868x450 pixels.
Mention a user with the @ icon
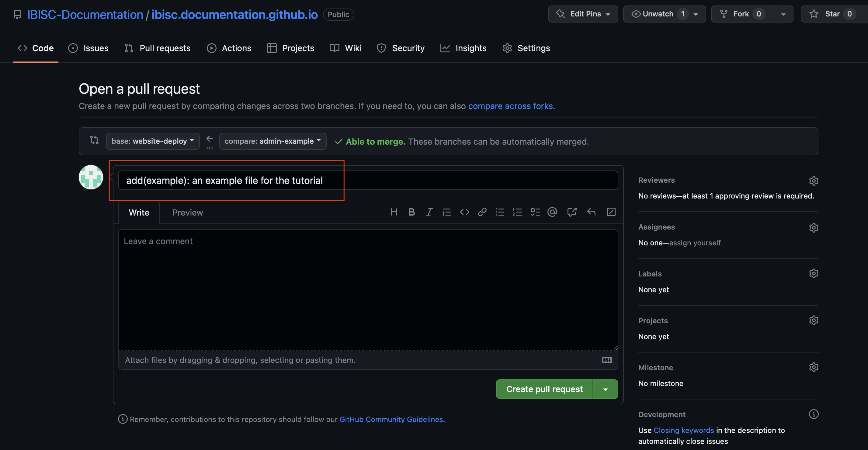[552, 212]
